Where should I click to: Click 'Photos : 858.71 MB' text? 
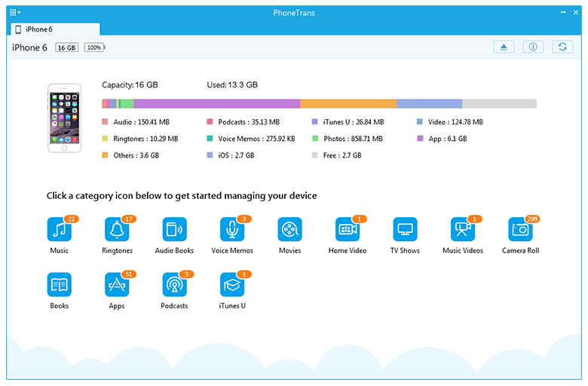point(354,139)
